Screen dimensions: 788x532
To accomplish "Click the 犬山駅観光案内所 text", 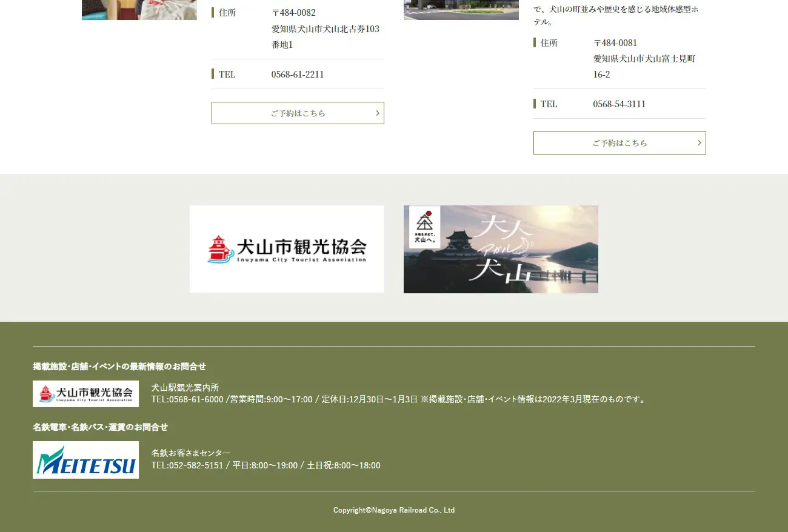I will coord(185,388).
